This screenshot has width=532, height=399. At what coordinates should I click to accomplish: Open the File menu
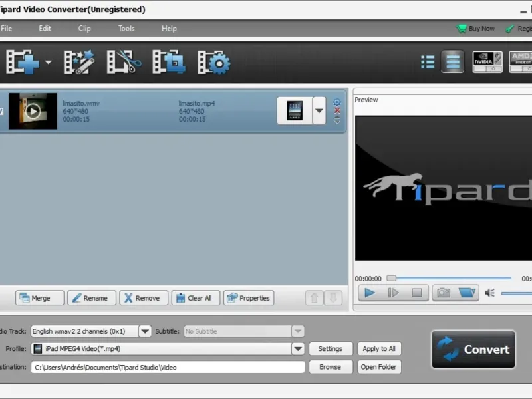coord(6,28)
